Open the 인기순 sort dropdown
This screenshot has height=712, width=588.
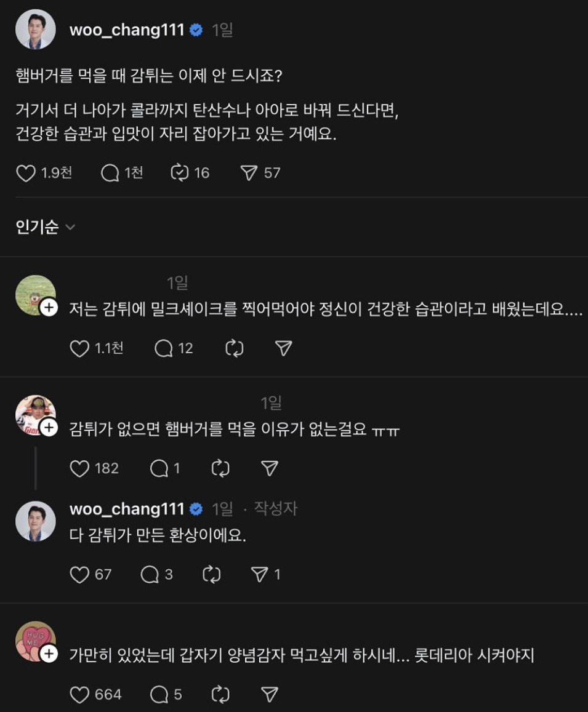[45, 227]
